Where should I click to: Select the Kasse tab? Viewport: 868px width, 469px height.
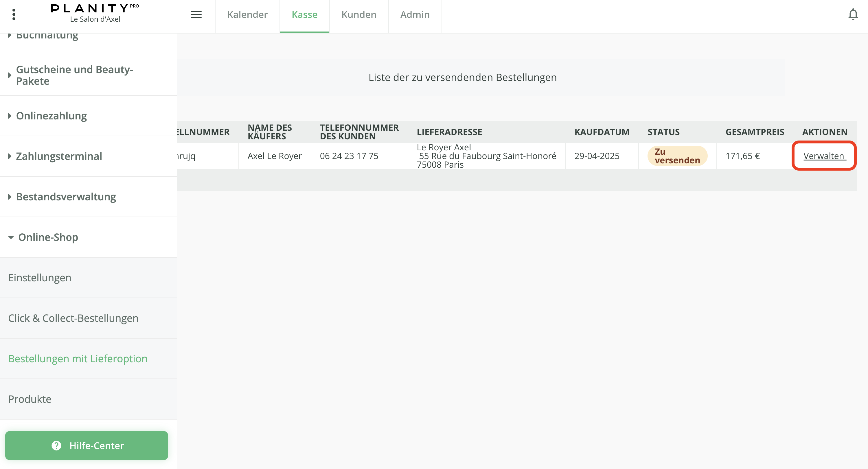[x=304, y=14]
